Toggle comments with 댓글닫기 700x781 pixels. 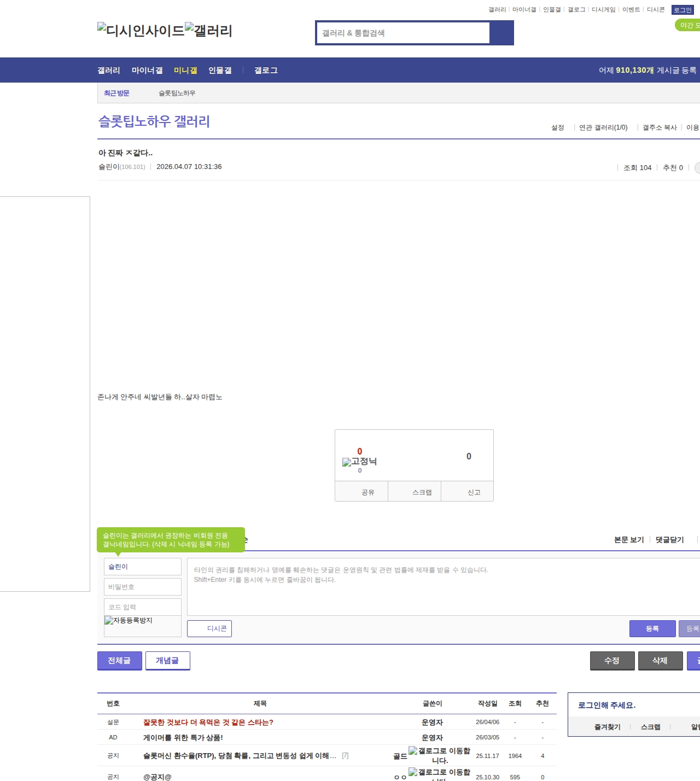tap(669, 540)
